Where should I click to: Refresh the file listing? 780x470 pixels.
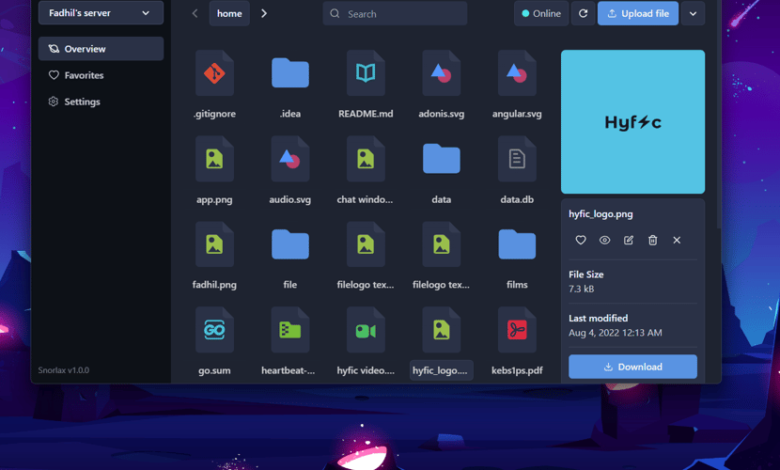click(583, 13)
